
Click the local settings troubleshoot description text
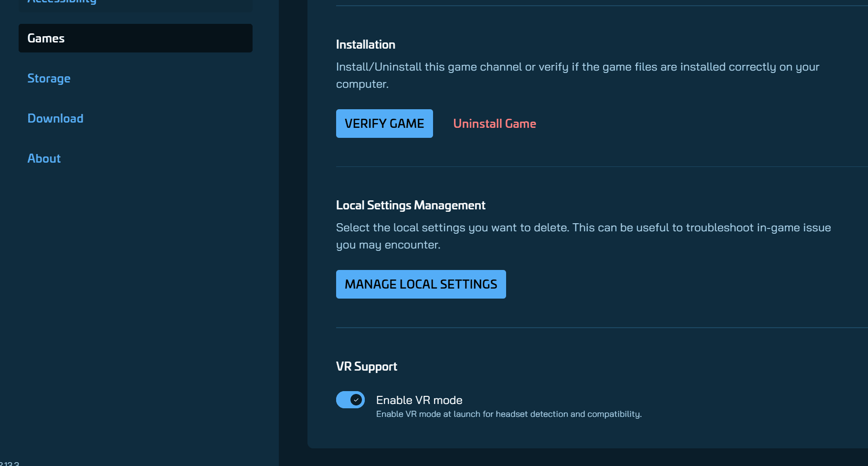[583, 236]
